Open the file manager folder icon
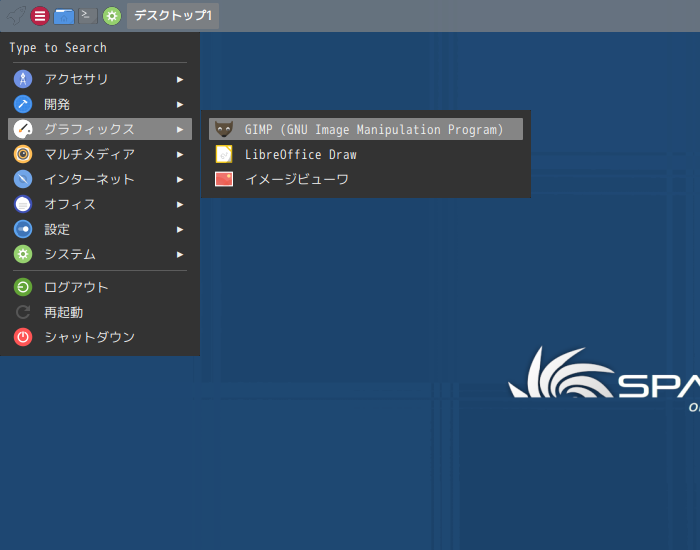Image resolution: width=700 pixels, height=550 pixels. [x=64, y=16]
